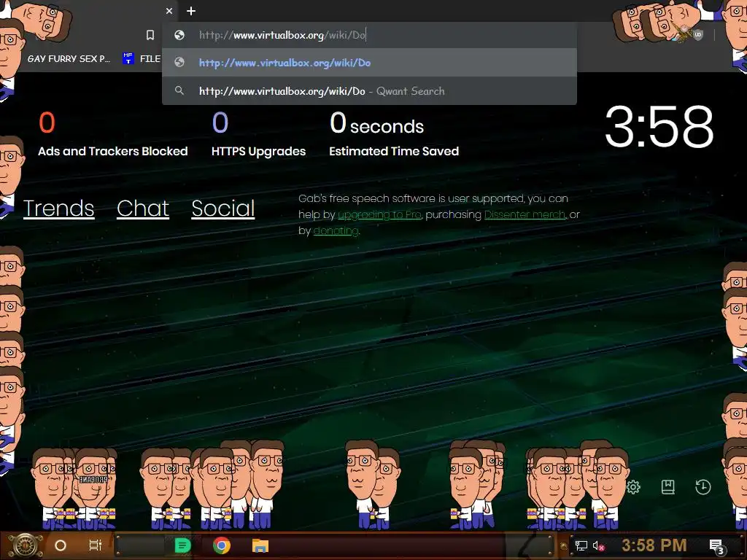747x560 pixels.
Task: Open the history clock icon at page bottom
Action: pyautogui.click(x=703, y=486)
